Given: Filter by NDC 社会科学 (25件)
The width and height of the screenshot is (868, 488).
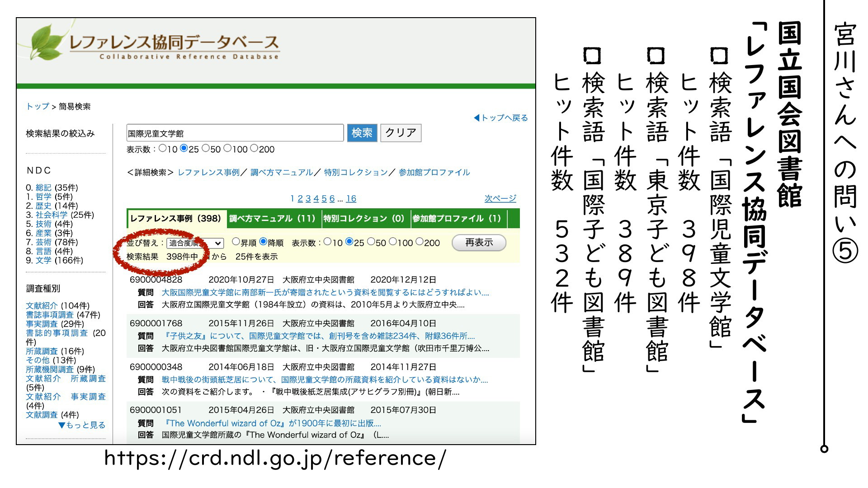Looking at the screenshot, I should (52, 215).
